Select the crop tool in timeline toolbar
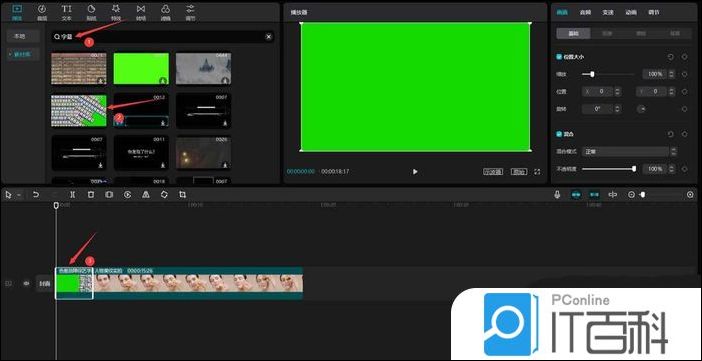 pos(182,195)
